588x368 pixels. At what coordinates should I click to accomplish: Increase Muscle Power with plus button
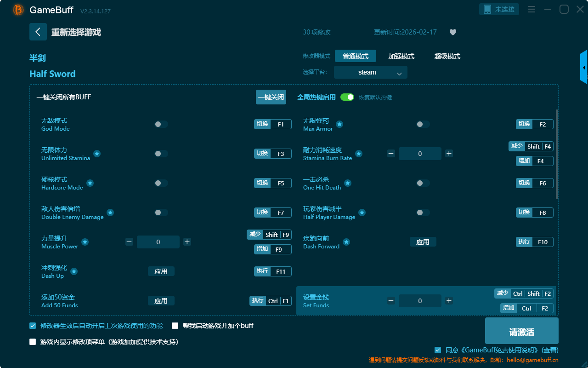(x=187, y=242)
